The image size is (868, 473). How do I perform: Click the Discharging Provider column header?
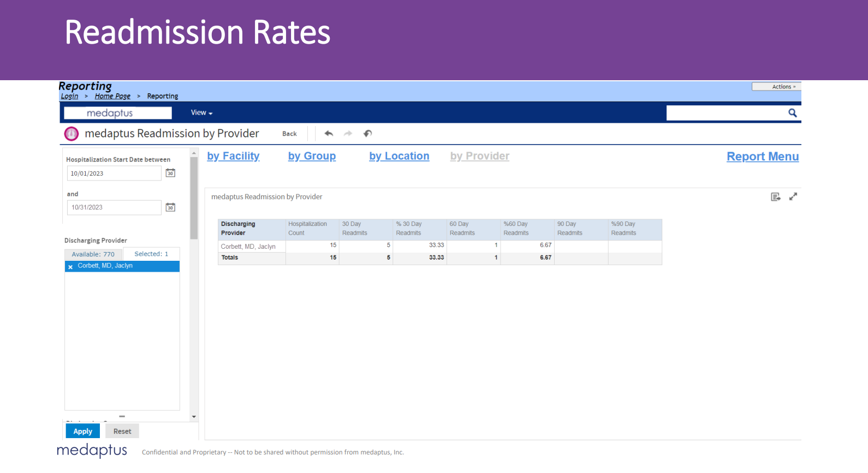[252, 229]
